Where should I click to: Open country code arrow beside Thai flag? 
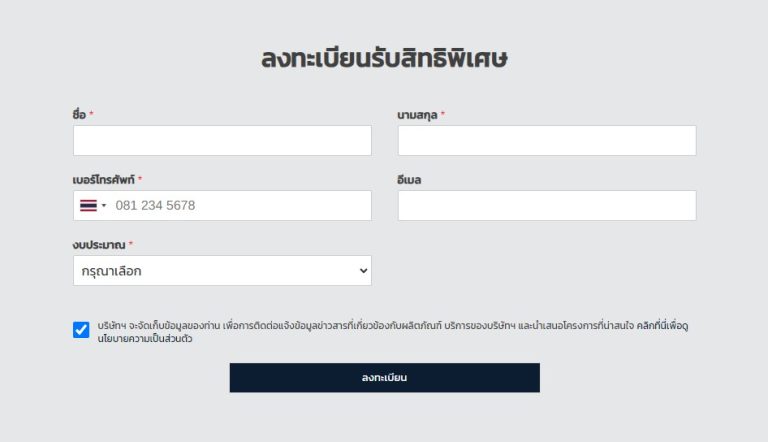104,205
